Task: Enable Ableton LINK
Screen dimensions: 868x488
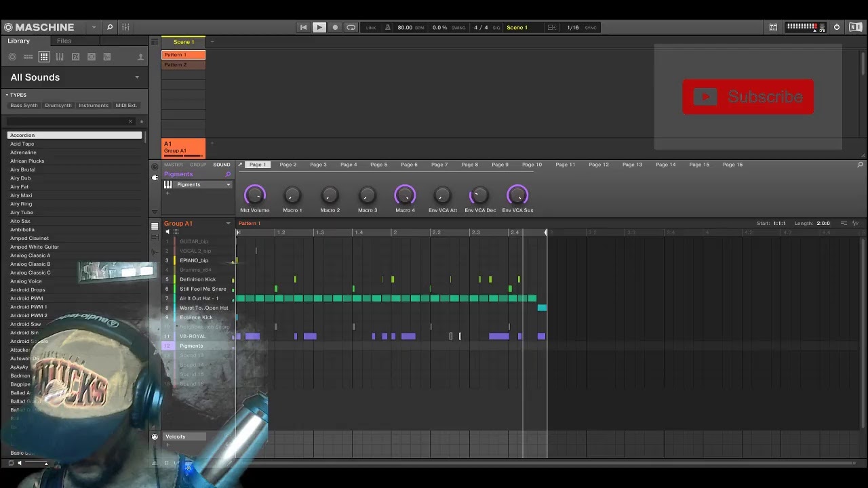Action: [x=371, y=28]
